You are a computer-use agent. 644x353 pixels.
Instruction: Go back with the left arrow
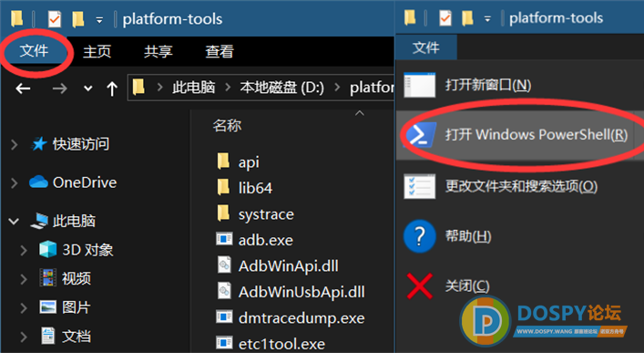pos(23,88)
